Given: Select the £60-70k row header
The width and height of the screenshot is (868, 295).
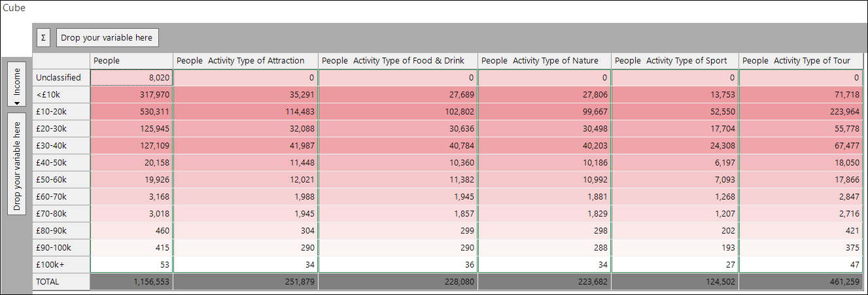Looking at the screenshot, I should pyautogui.click(x=61, y=196).
